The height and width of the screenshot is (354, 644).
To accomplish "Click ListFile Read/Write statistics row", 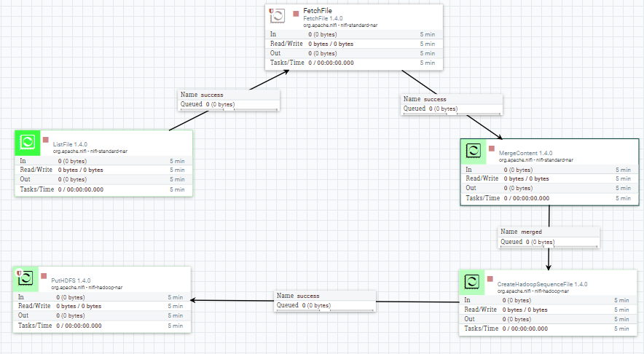I will 103,170.
